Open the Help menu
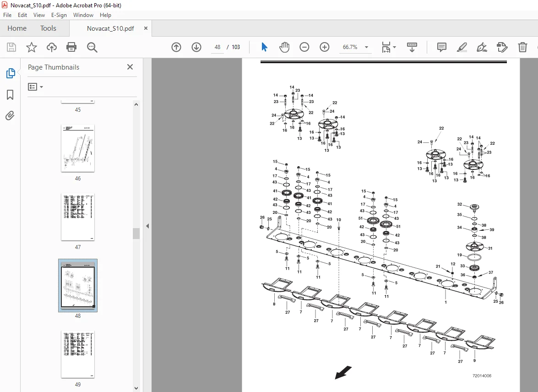Screen dimensions: 538x392 [x=105, y=15]
